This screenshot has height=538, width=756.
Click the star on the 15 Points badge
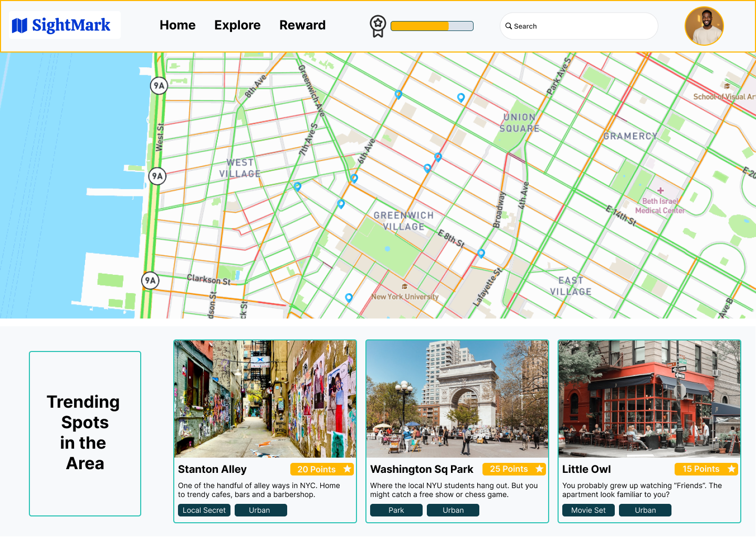731,469
